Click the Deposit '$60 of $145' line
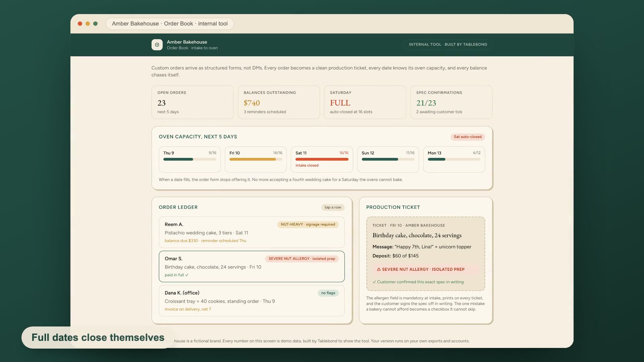Image resolution: width=644 pixels, height=362 pixels. (395, 256)
